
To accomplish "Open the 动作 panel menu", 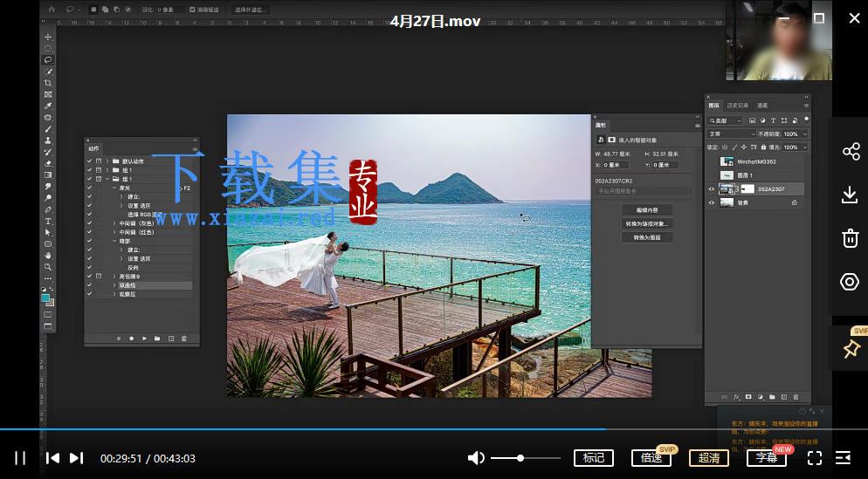I will 195,149.
